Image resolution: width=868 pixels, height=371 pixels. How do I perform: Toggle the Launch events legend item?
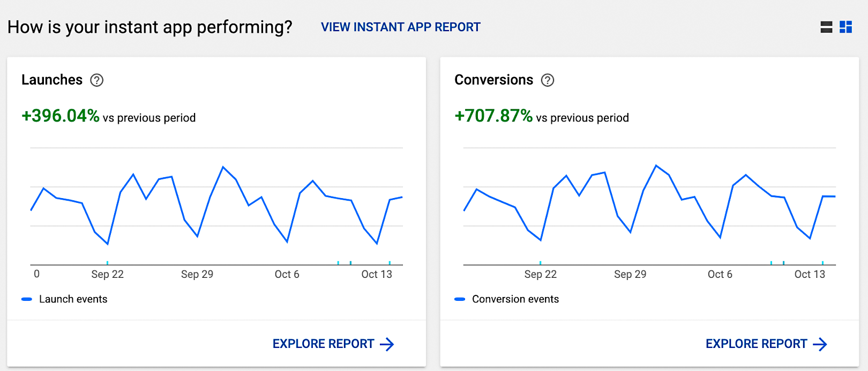(x=64, y=299)
